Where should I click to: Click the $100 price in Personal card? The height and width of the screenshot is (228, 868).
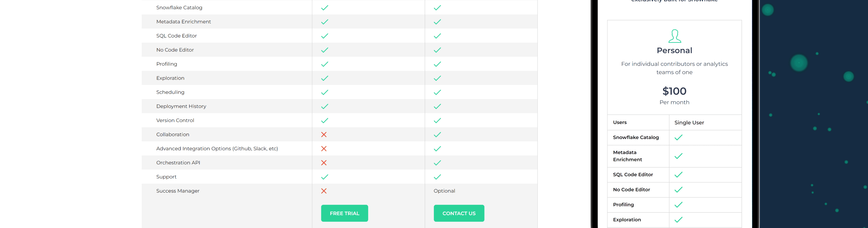pyautogui.click(x=674, y=91)
